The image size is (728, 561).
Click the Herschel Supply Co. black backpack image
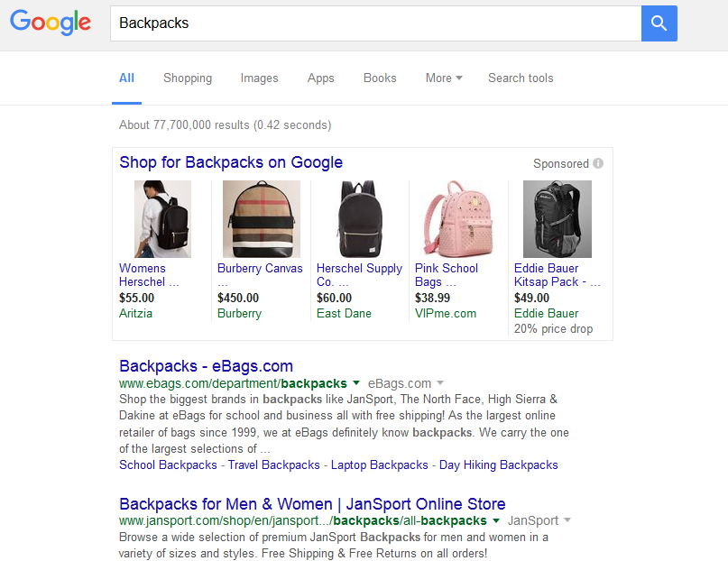coord(360,219)
